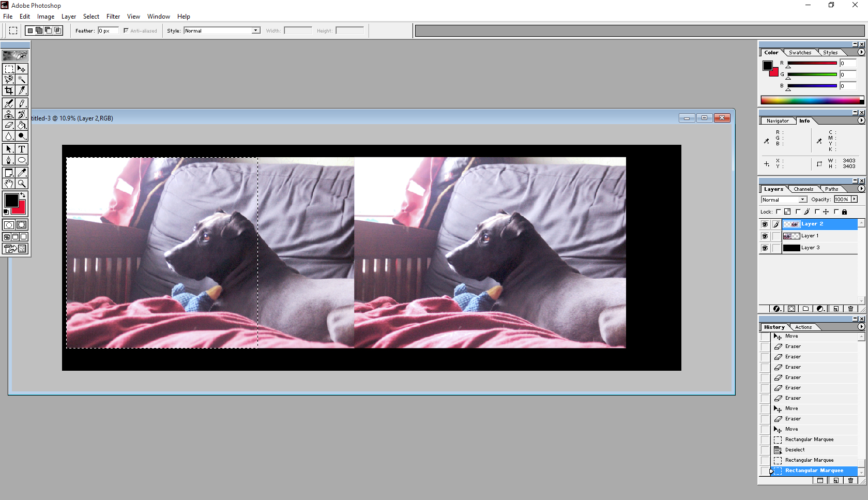The width and height of the screenshot is (868, 500).
Task: Select the Lasso tool
Action: (9, 80)
